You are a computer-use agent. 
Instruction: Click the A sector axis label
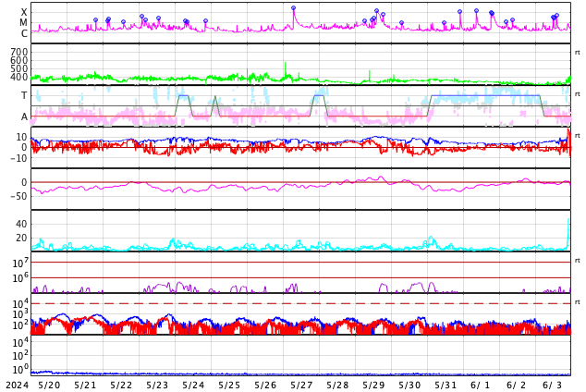24,117
